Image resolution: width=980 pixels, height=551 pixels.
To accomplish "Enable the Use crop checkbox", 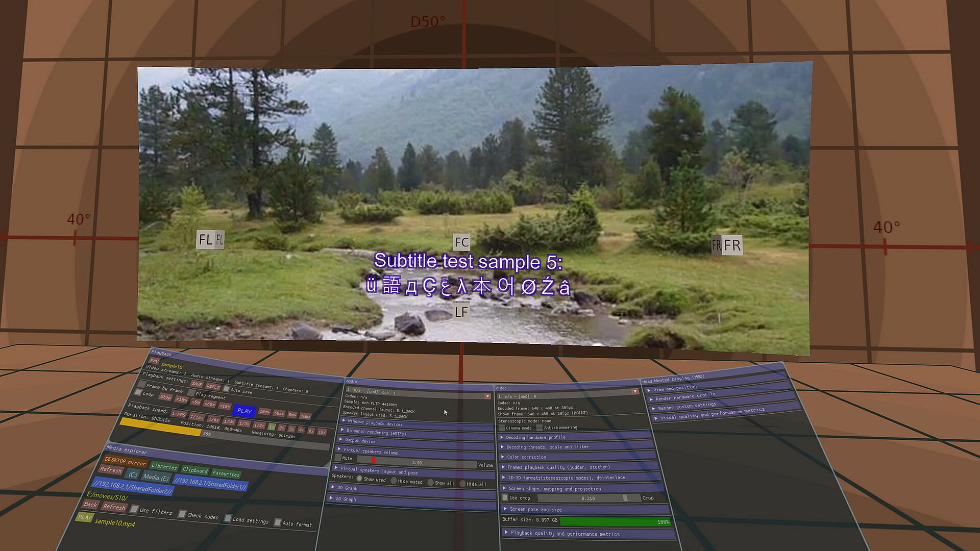I will 505,497.
